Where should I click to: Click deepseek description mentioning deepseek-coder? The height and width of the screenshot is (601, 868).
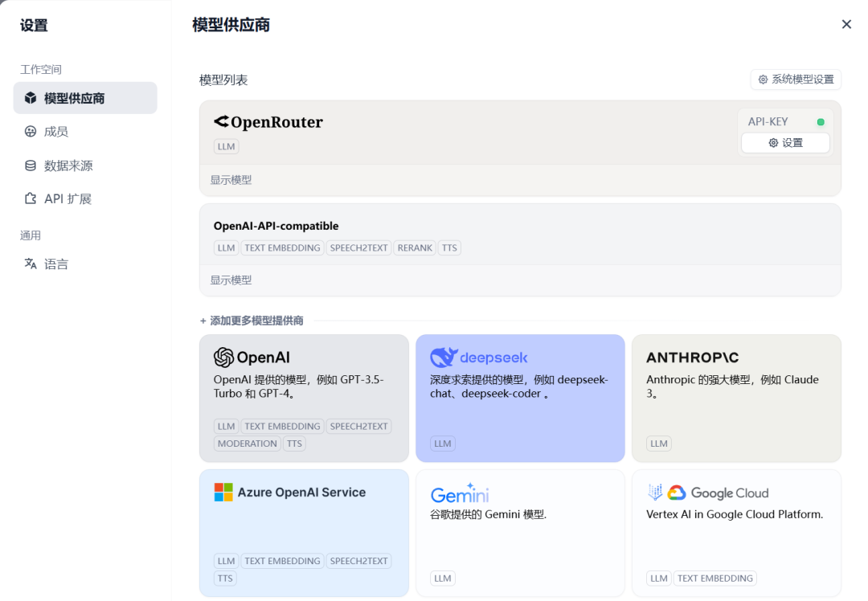pos(519,386)
